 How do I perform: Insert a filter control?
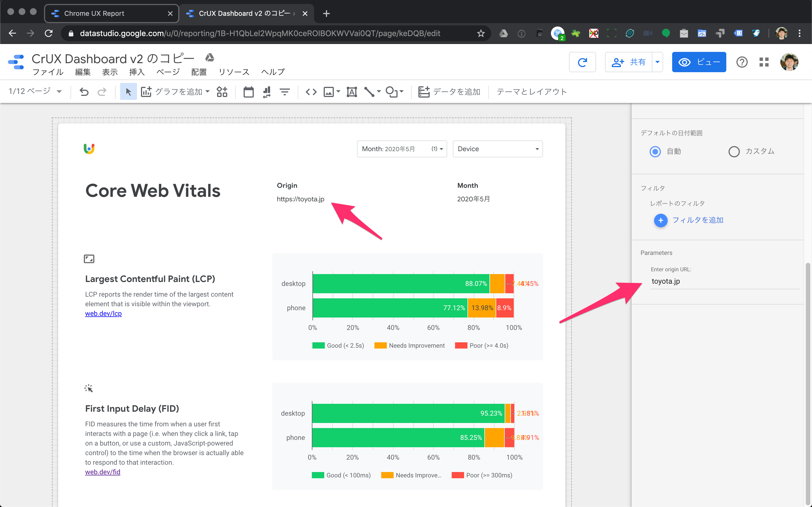click(285, 92)
